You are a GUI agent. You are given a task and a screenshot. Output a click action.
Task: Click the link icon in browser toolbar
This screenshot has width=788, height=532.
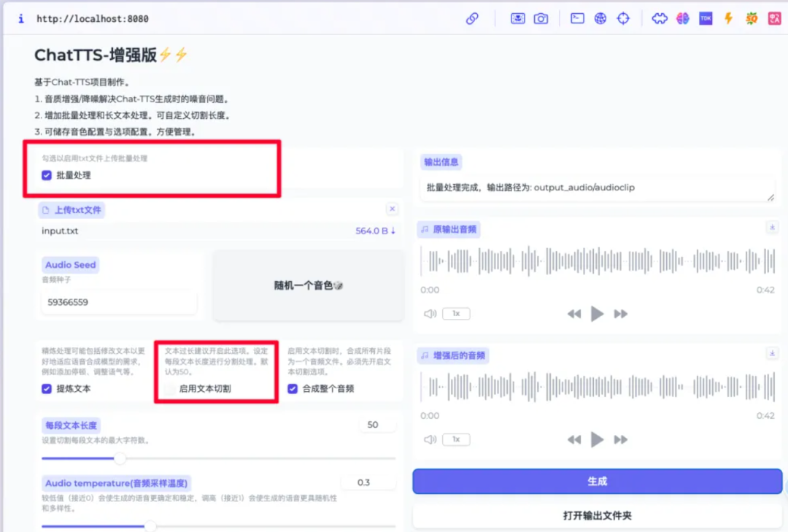472,18
